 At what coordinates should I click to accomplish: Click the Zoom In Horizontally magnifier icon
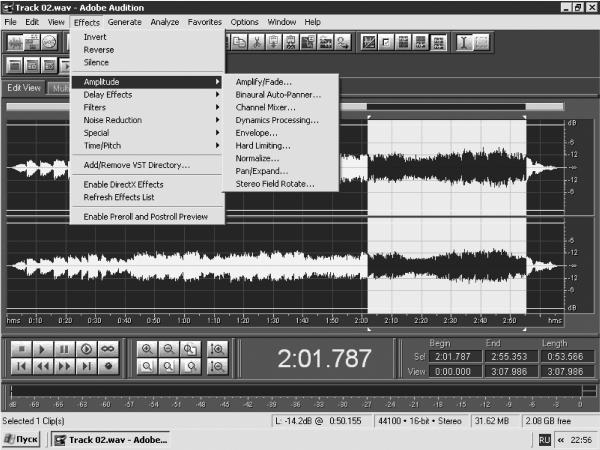[147, 349]
